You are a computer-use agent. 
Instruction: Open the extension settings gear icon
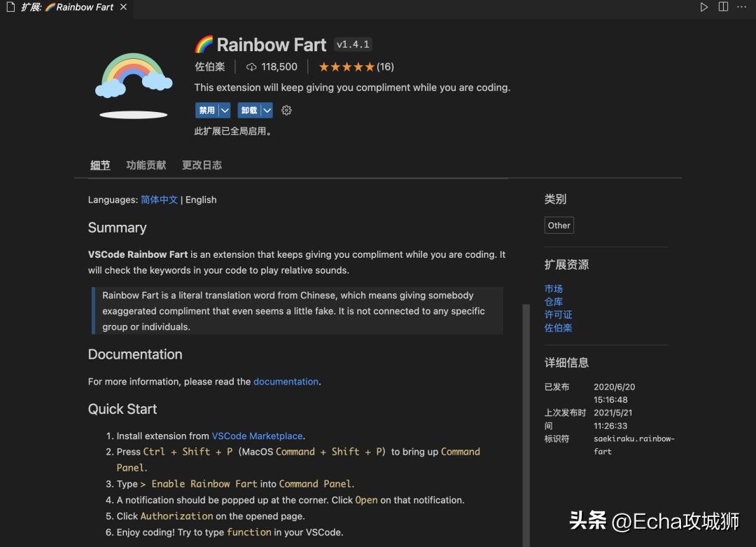click(286, 111)
